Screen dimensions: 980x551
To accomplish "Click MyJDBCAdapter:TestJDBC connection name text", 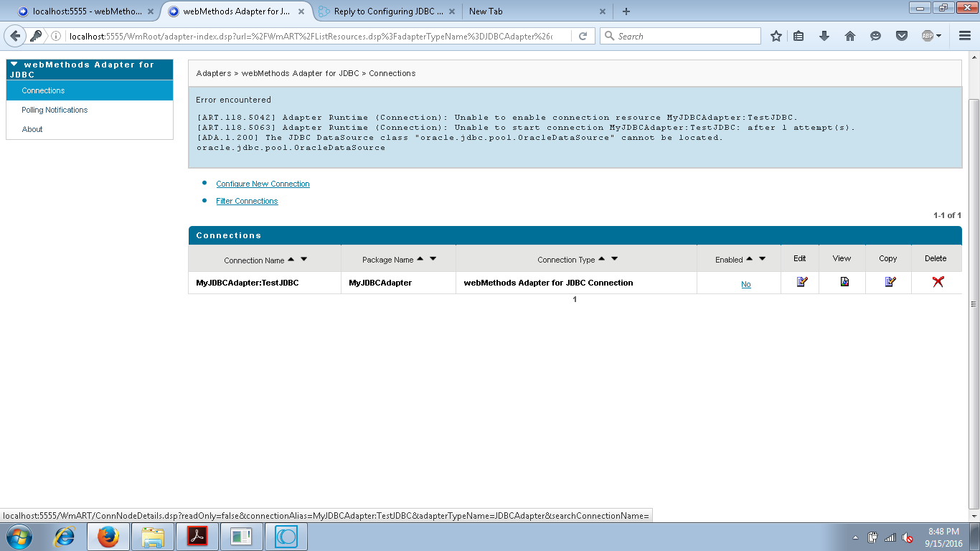I will pyautogui.click(x=248, y=283).
